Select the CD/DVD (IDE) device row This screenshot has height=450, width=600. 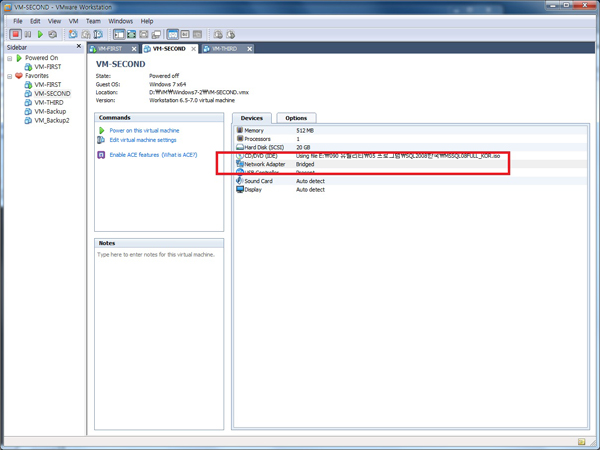point(411,156)
